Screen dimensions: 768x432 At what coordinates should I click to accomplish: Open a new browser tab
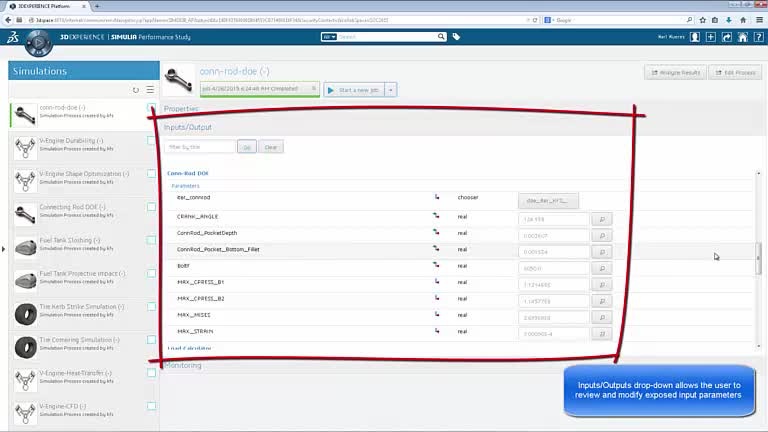(97, 6)
